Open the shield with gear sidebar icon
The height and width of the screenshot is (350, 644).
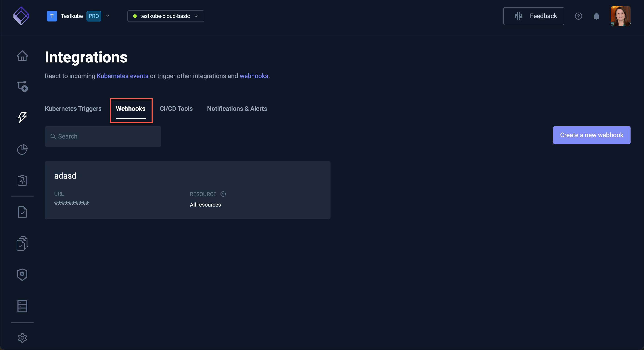point(22,275)
